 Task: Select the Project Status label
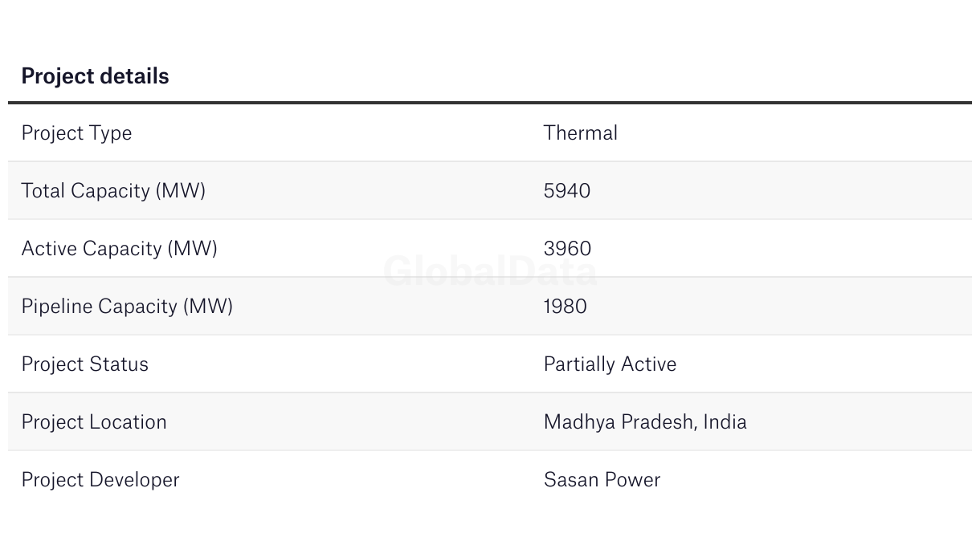pos(85,364)
